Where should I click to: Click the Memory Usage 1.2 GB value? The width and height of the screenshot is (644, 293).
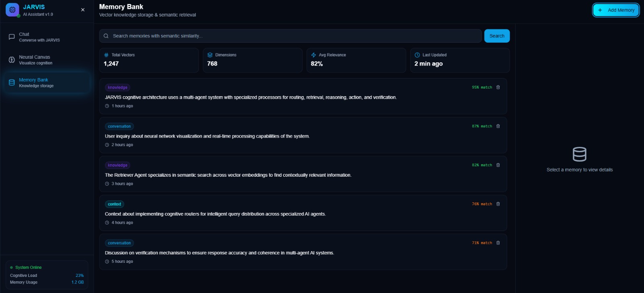[x=78, y=283]
